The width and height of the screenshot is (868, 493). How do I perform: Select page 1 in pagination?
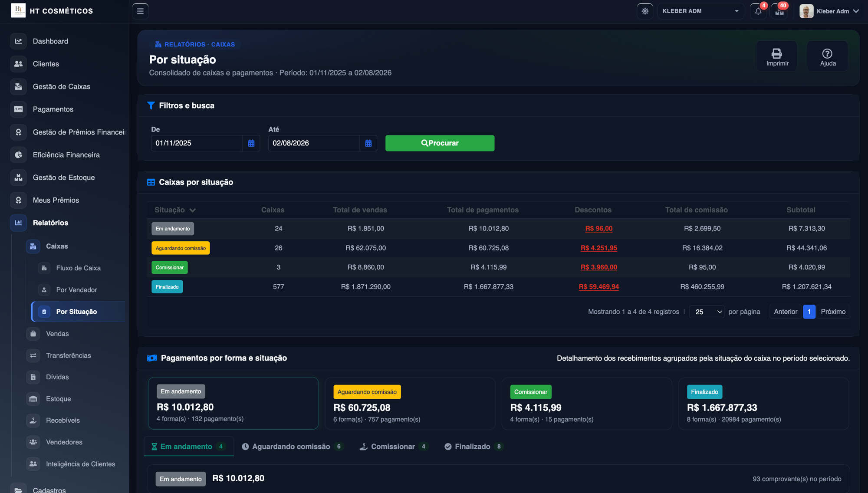coord(809,312)
